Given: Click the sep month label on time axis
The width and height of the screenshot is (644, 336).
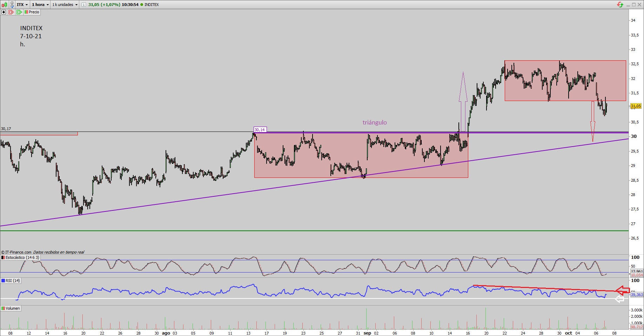Looking at the screenshot, I should 367,333.
